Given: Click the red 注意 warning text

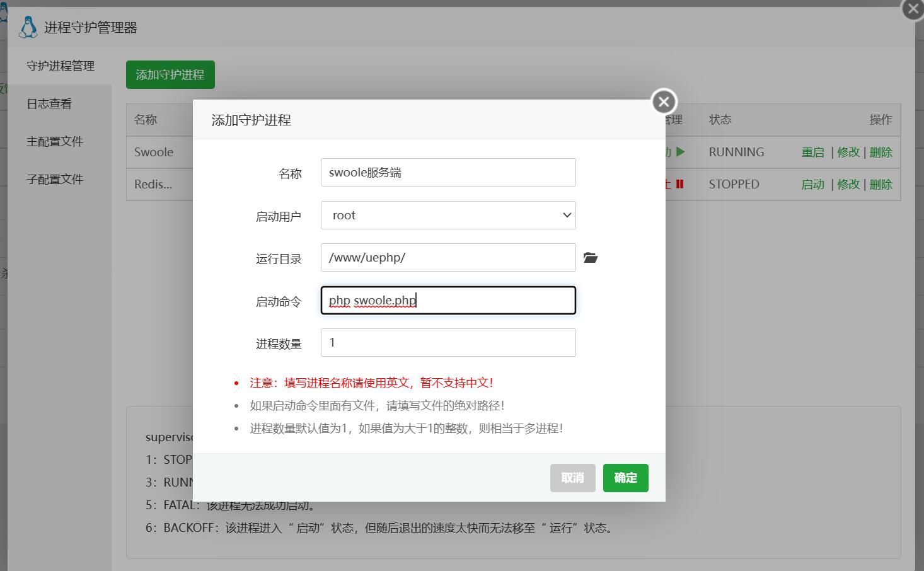Looking at the screenshot, I should (371, 383).
